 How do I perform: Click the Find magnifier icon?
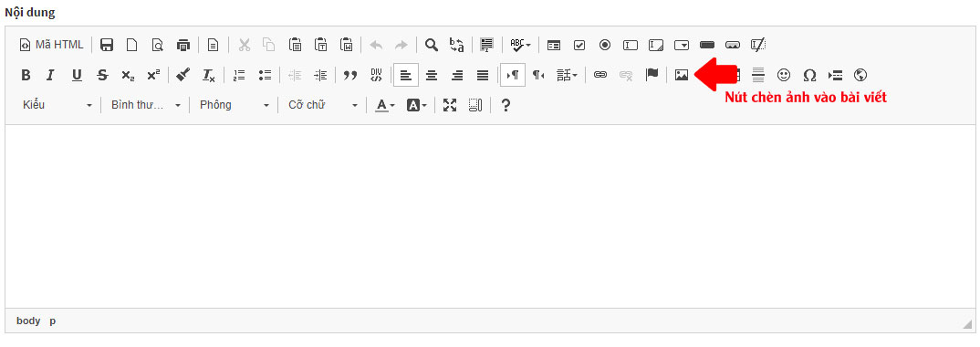click(432, 45)
